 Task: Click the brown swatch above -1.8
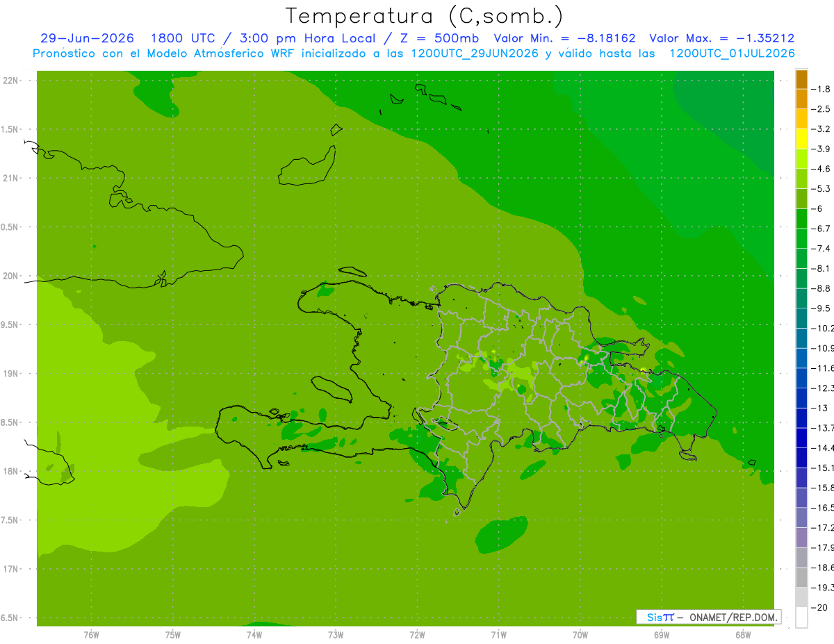(801, 79)
